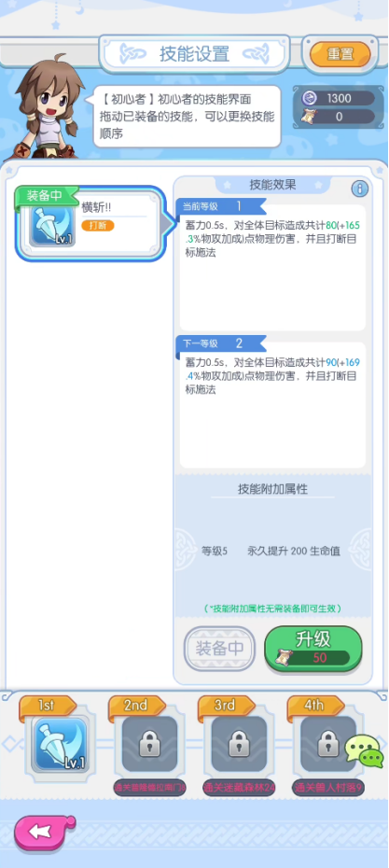Click the 1st slot equipped skill icon
Viewport: 389px width, 868px height.
point(62,746)
